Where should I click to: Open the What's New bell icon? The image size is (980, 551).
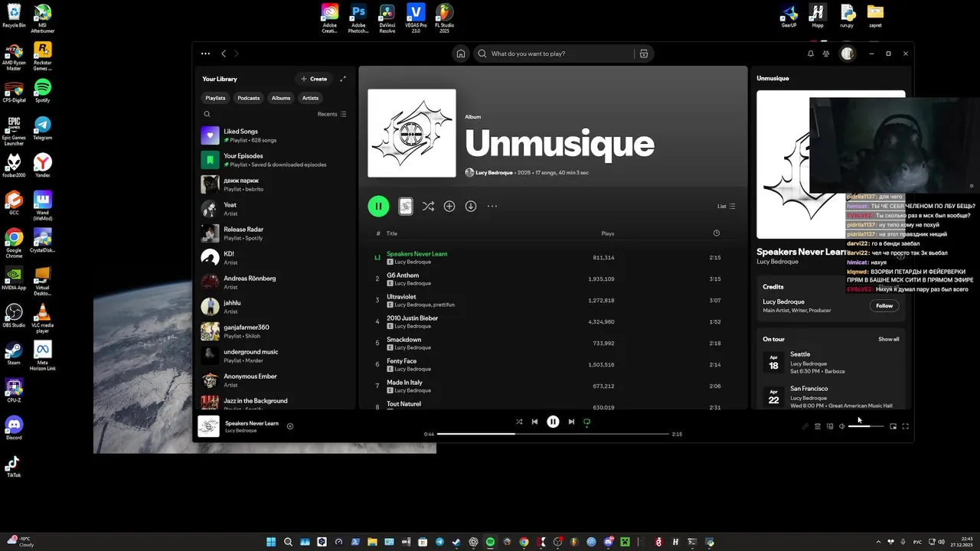pyautogui.click(x=811, y=54)
